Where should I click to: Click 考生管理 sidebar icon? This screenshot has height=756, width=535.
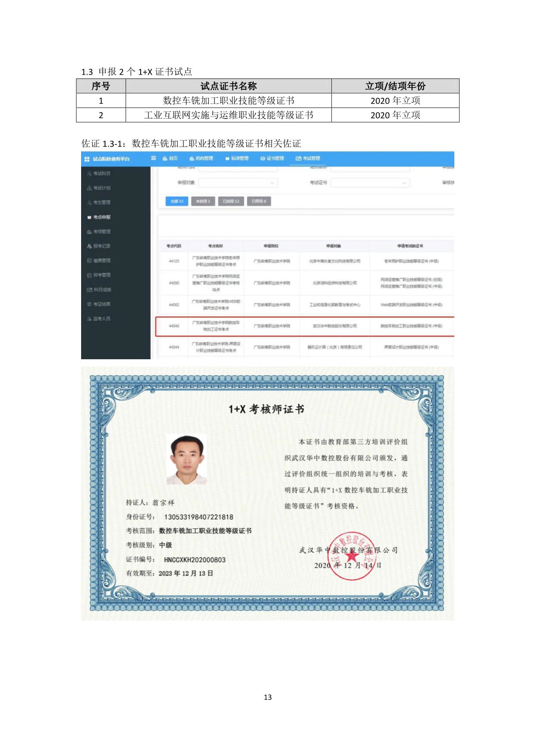point(89,203)
